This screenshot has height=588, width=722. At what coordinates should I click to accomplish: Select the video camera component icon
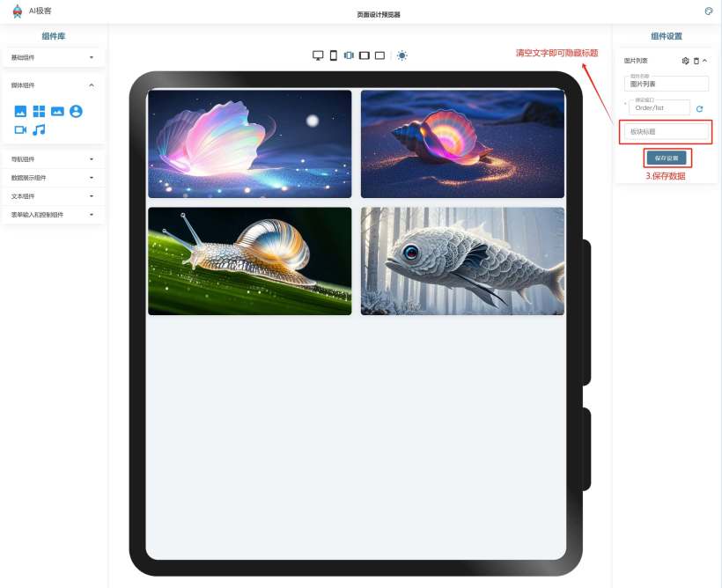[20, 130]
